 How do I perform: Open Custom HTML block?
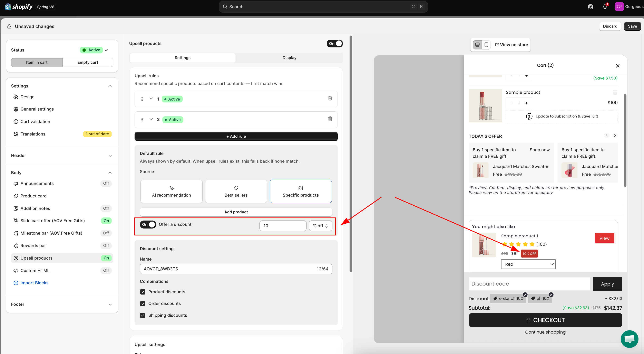(62, 270)
